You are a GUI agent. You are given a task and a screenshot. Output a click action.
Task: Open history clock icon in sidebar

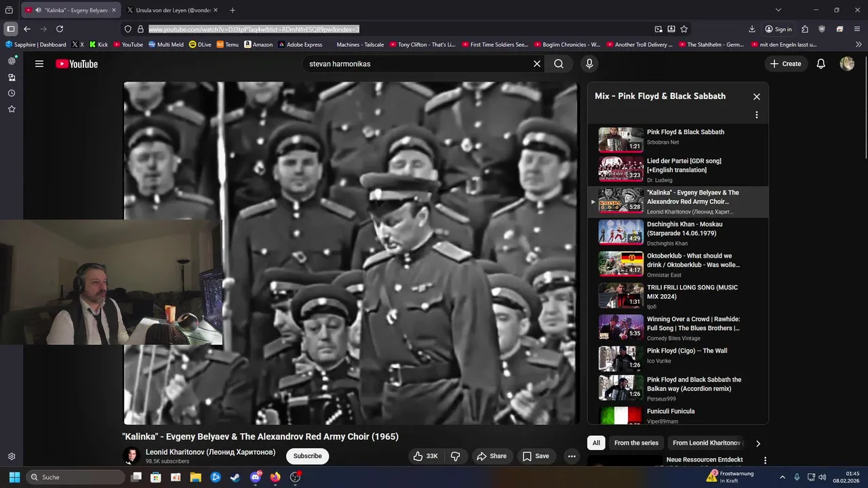point(12,93)
